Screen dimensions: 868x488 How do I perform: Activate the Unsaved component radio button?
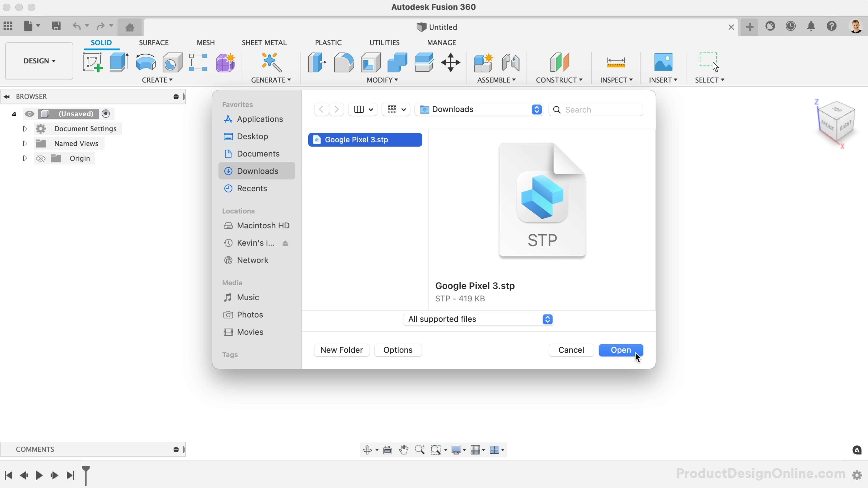tap(106, 114)
